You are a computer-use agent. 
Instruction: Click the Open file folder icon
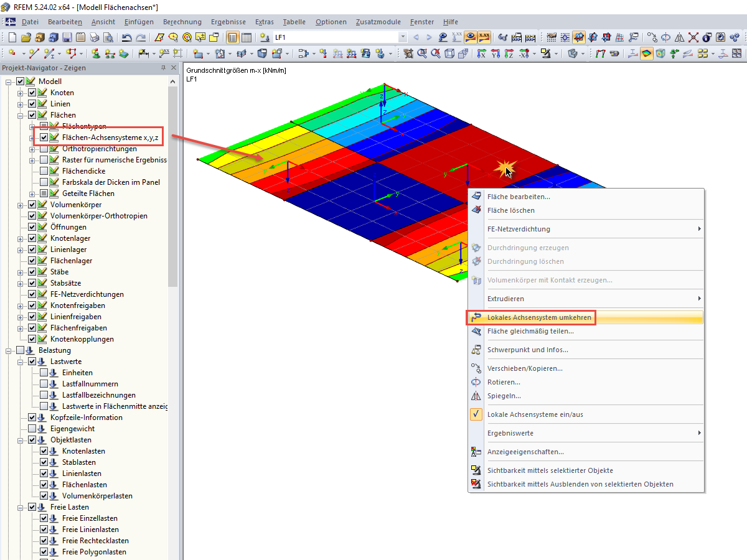[26, 37]
